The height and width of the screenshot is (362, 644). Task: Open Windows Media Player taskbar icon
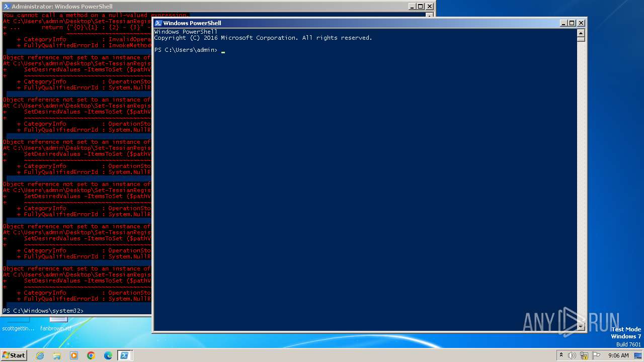coord(74,355)
